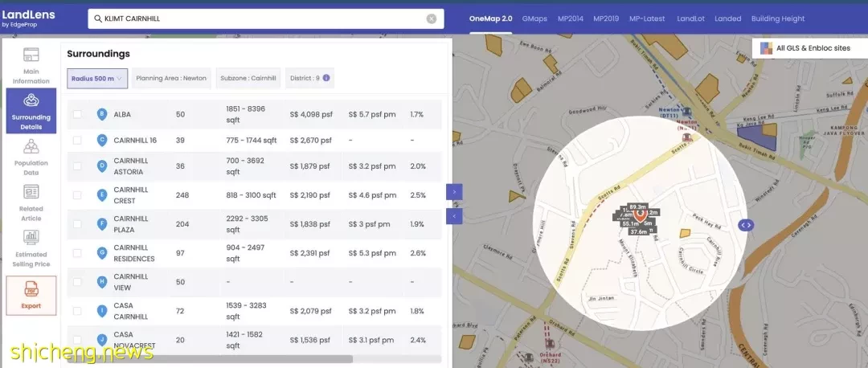
Task: Click marker H for CAIRNHILL VIEW
Action: coord(102,282)
